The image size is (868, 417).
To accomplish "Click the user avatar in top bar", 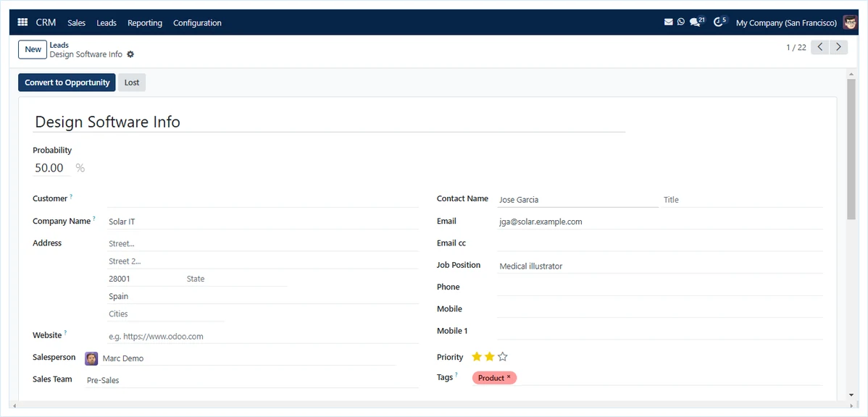I will [850, 22].
